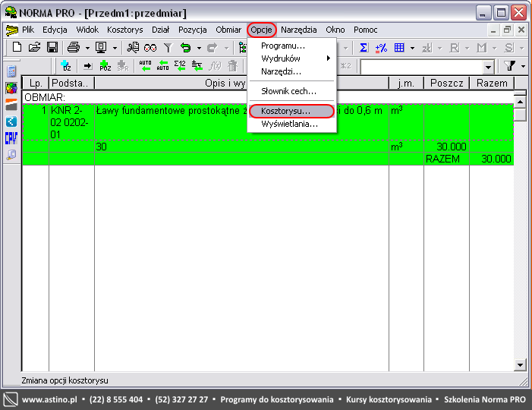The width and height of the screenshot is (532, 410).
Task: Click the blue Sigma summation icon
Action: (x=364, y=48)
